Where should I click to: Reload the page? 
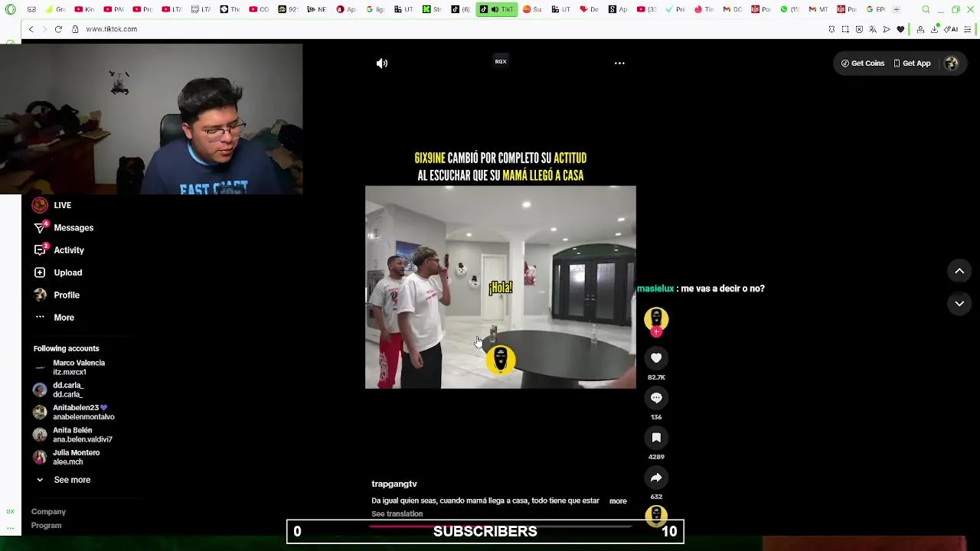pos(58,29)
